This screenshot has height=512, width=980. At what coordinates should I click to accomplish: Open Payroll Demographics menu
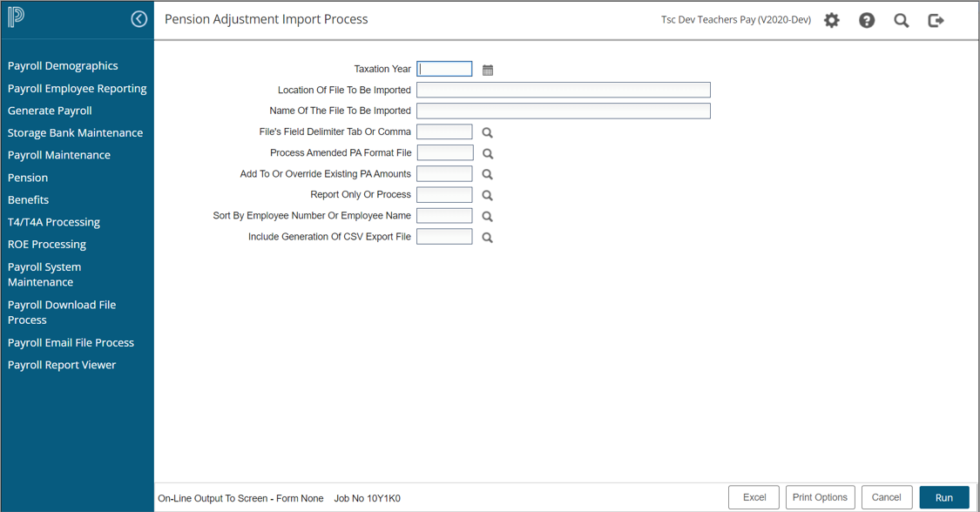pos(63,66)
